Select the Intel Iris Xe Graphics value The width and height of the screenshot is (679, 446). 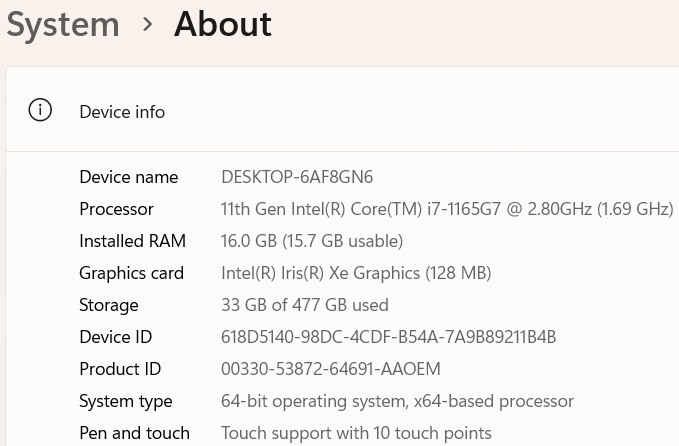click(356, 273)
